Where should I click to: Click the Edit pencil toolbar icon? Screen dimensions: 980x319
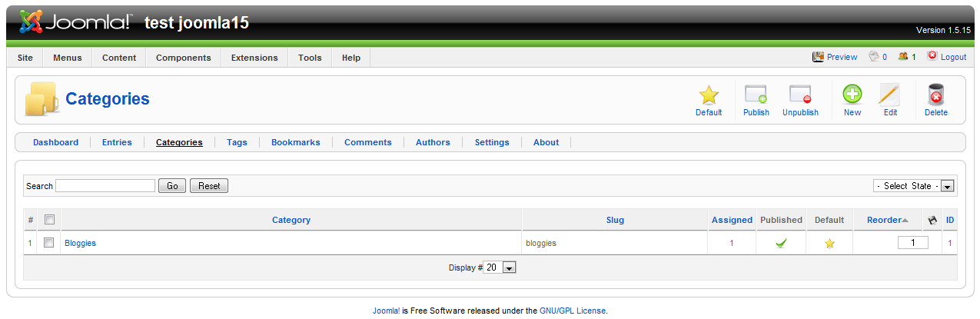click(x=890, y=95)
